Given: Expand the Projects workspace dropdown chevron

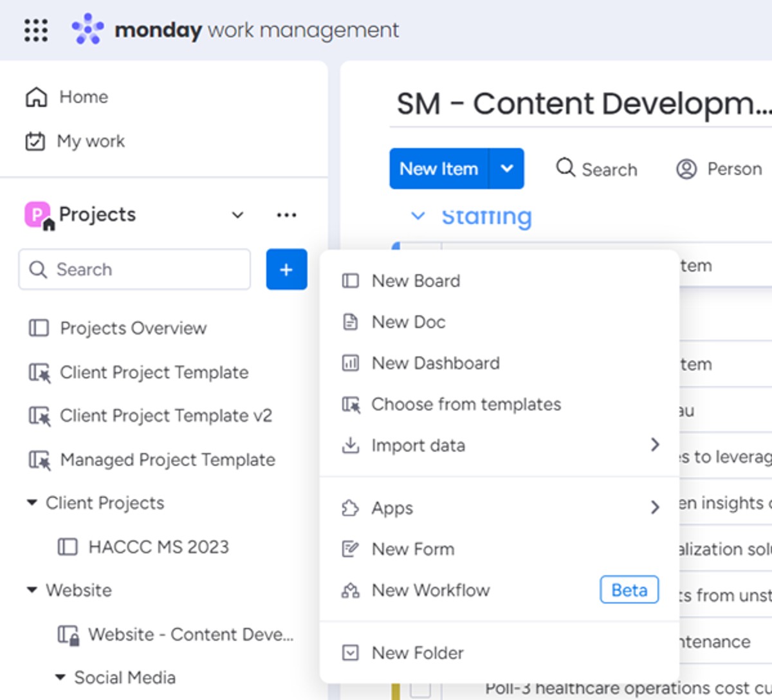Looking at the screenshot, I should pos(237,215).
